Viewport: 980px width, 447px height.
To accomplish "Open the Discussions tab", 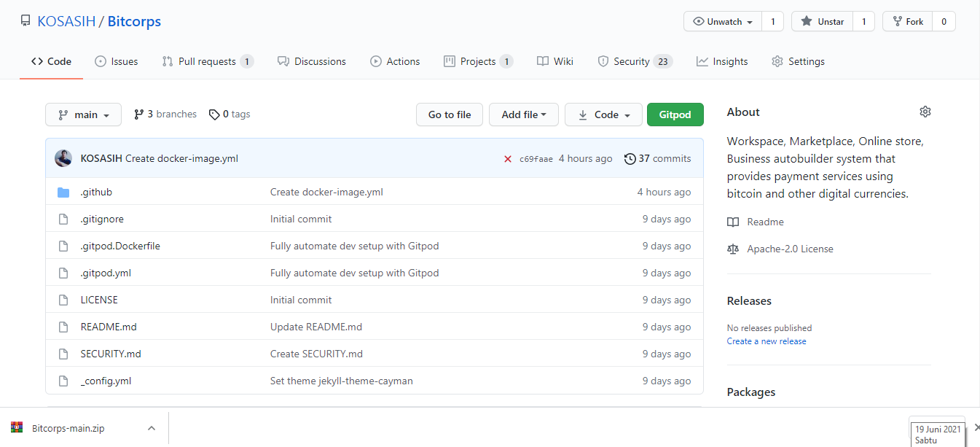I will click(312, 61).
